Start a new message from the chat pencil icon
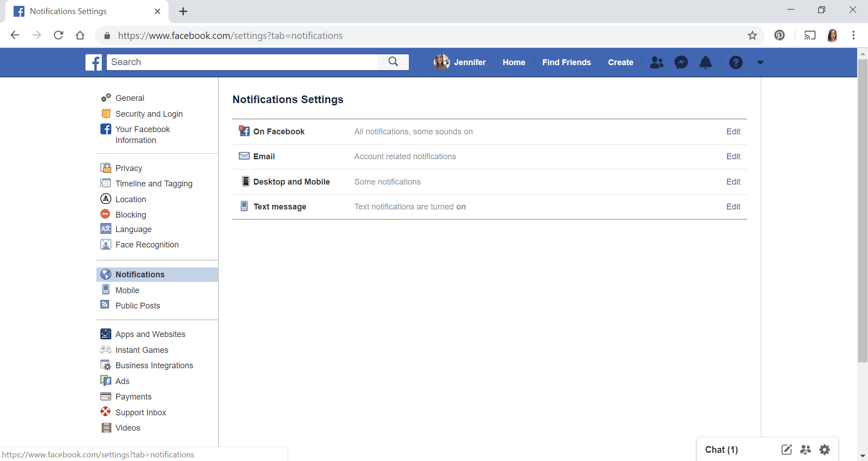This screenshot has width=868, height=461. point(787,449)
